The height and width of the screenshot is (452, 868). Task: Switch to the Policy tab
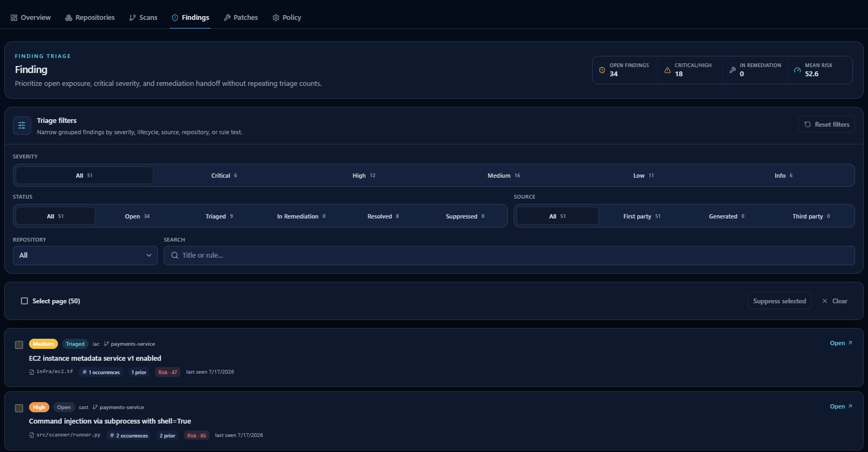click(x=287, y=18)
